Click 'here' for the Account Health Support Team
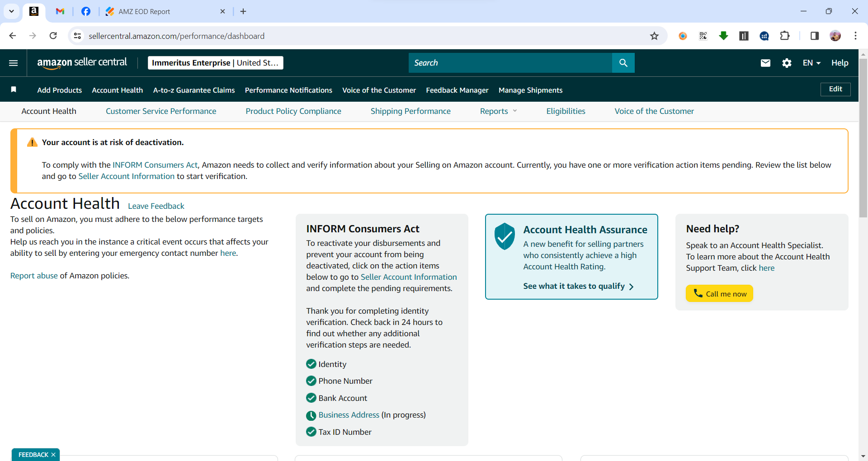The width and height of the screenshot is (868, 461). [766, 268]
